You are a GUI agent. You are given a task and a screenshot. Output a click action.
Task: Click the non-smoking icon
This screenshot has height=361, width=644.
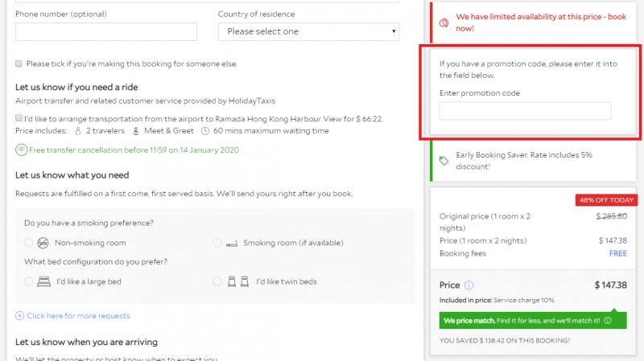[x=43, y=243]
